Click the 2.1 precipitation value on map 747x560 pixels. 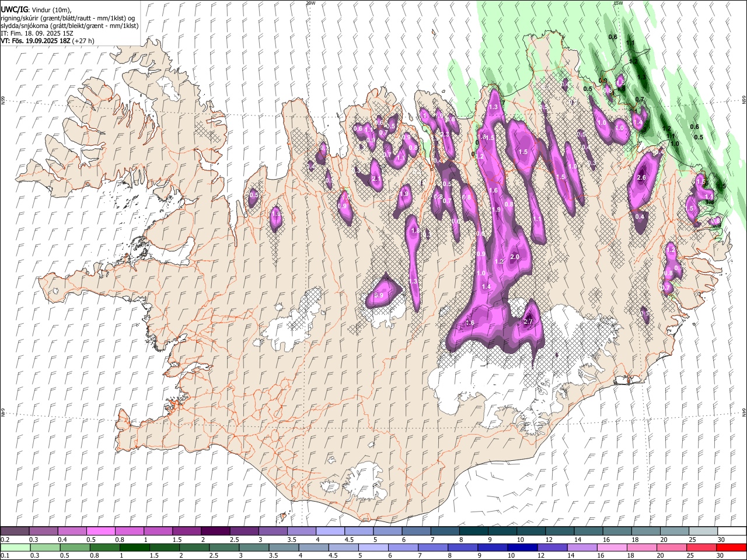tap(376, 178)
